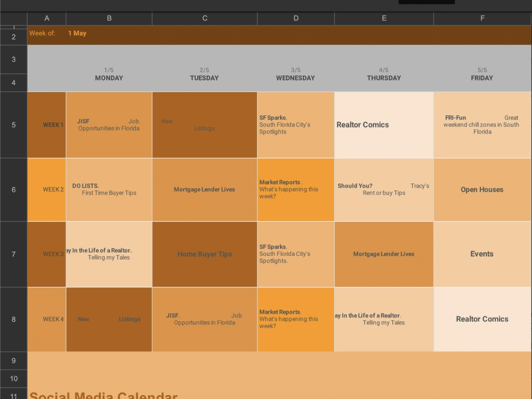This screenshot has width=532, height=399.
Task: Select Week 3 Thursday 'Mortgage Lender Lives' cell
Action: (x=384, y=254)
